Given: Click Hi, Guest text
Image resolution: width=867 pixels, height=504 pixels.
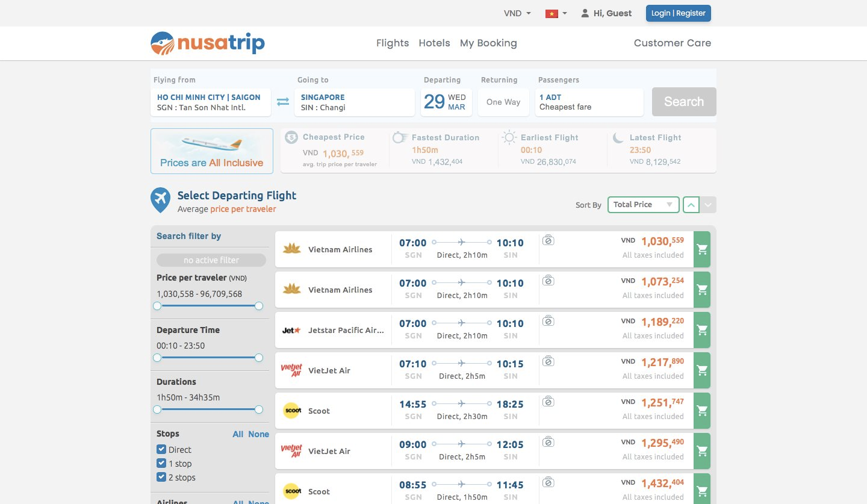Looking at the screenshot, I should tap(613, 13).
